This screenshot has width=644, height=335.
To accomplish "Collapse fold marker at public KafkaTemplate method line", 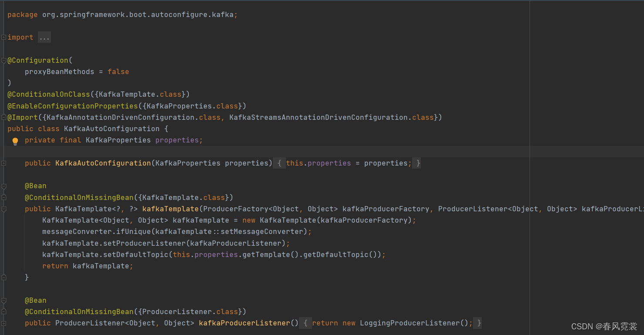I will [3, 209].
